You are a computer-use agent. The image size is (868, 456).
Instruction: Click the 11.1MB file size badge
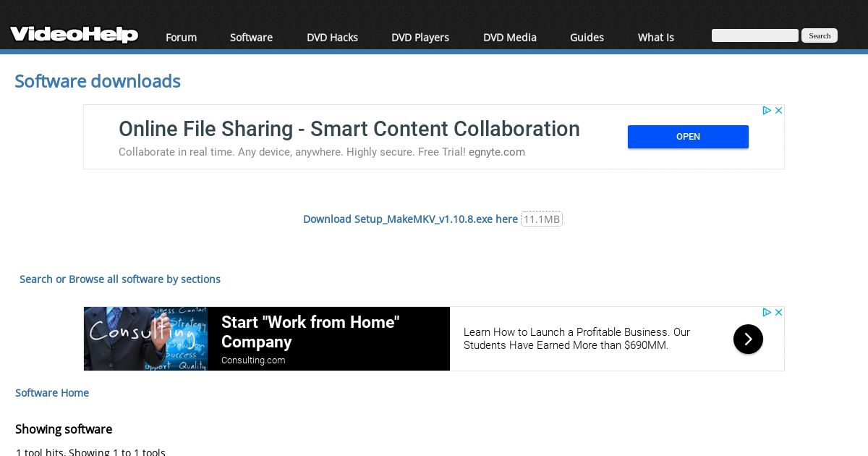click(542, 219)
